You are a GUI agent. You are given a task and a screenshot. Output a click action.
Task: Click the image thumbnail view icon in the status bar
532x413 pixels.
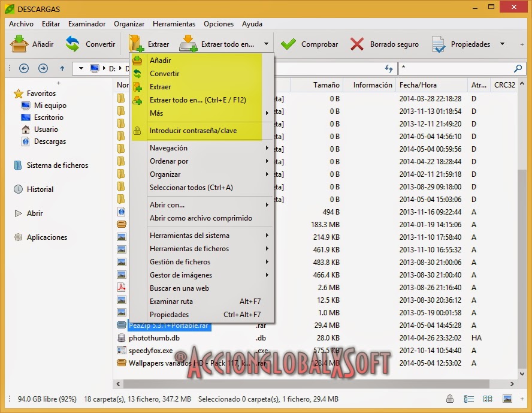click(x=507, y=399)
